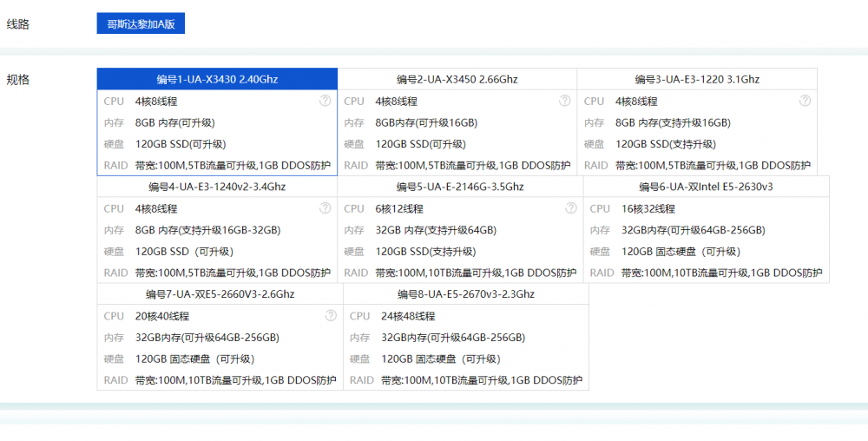
Task: Click '6核12线程' CPU text
Action: (399, 209)
